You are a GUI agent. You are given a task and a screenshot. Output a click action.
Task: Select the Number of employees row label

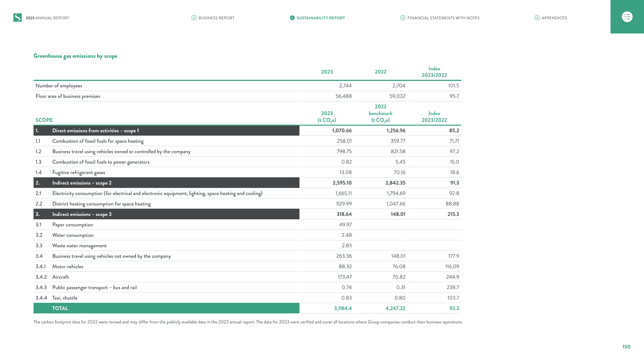click(59, 86)
